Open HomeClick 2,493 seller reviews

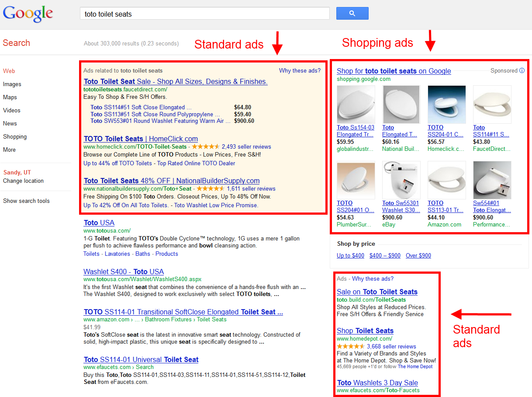tap(246, 146)
